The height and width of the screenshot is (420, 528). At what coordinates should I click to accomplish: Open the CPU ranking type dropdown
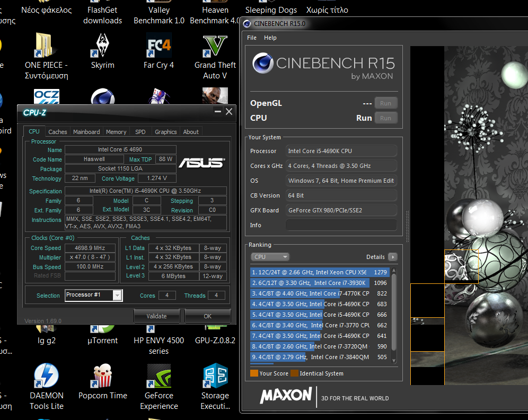[270, 257]
